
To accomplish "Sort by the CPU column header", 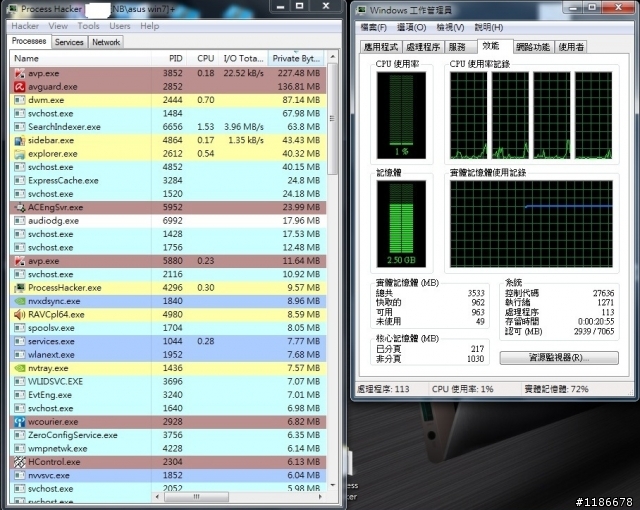I will tap(203, 58).
